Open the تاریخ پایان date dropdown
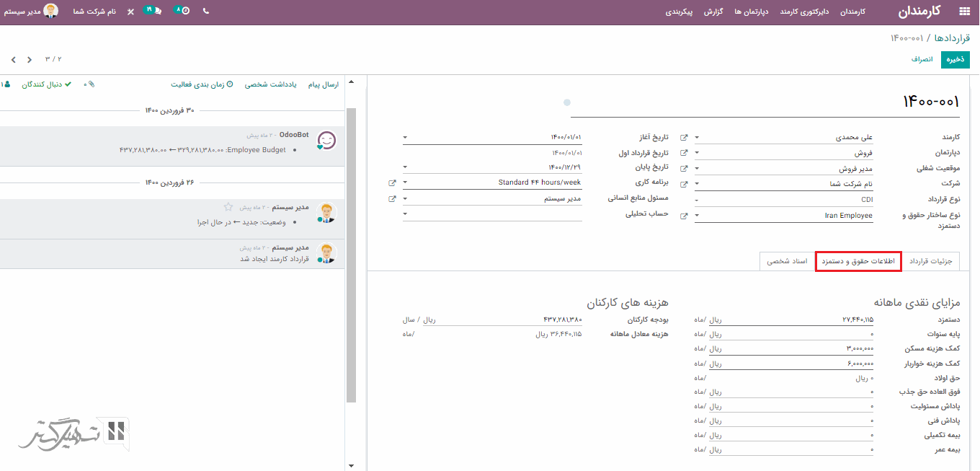Image resolution: width=980 pixels, height=471 pixels. (405, 167)
